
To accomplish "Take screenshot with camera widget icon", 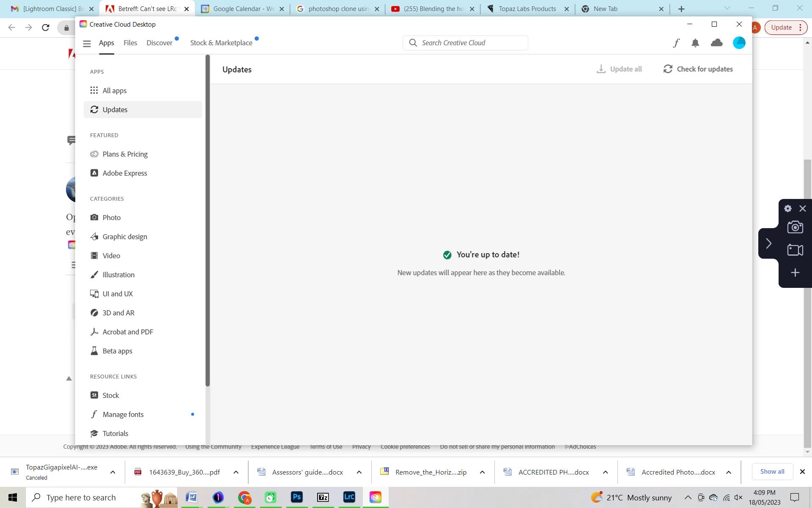I will (x=795, y=227).
